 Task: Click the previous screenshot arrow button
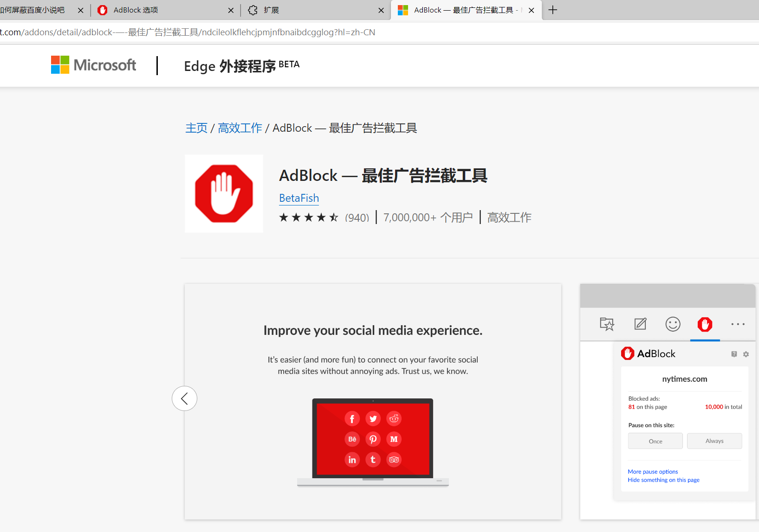184,398
